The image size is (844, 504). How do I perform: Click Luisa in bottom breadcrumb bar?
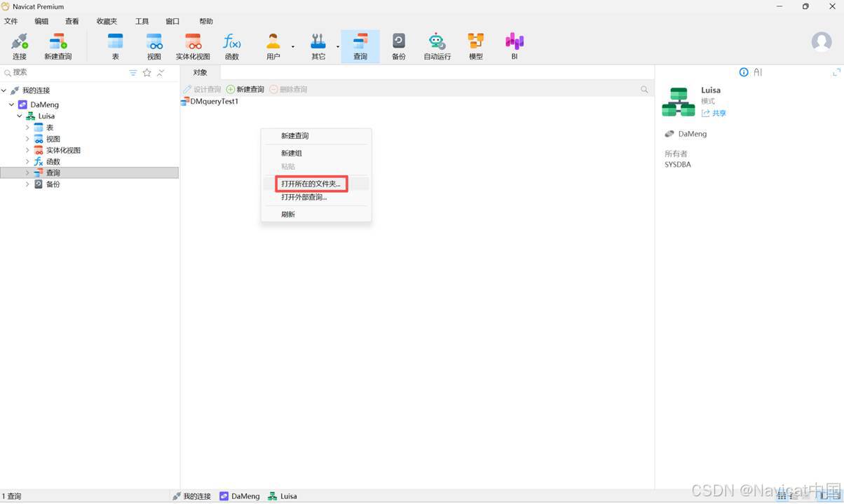point(283,496)
